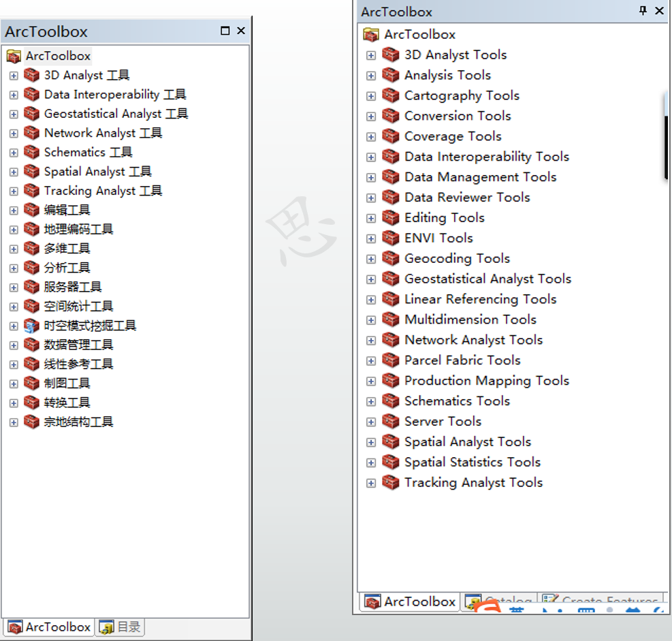Click the 数据管理工具 toolbox icon
Screen dimensions: 672x641
(x=31, y=345)
